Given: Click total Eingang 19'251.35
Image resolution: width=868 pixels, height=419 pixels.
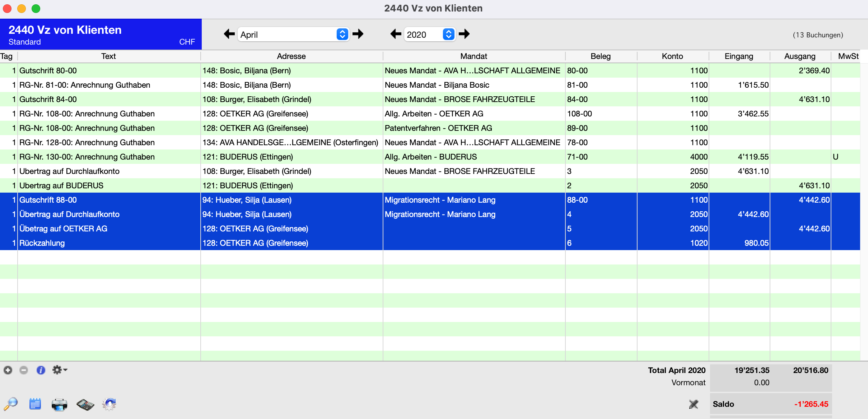Looking at the screenshot, I should pyautogui.click(x=752, y=370).
